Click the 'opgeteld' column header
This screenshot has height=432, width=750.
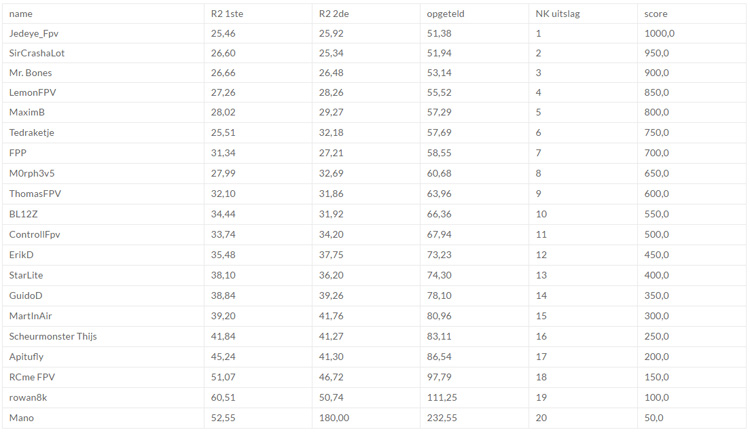(445, 14)
